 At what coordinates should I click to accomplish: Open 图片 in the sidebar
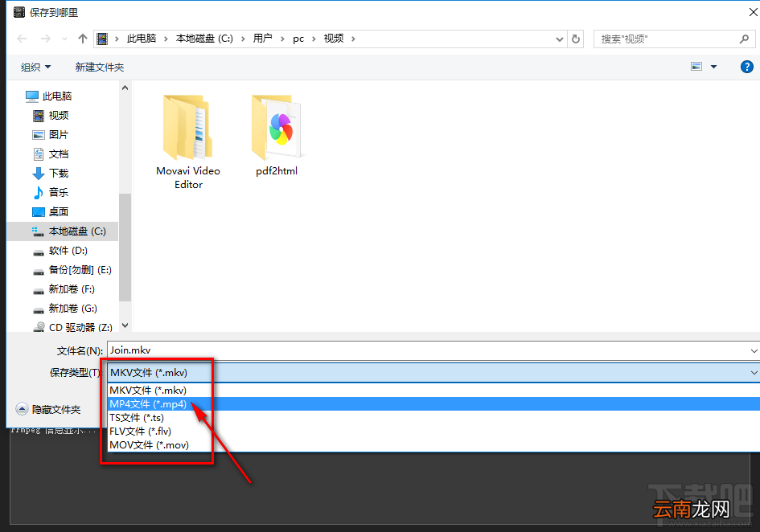51,135
